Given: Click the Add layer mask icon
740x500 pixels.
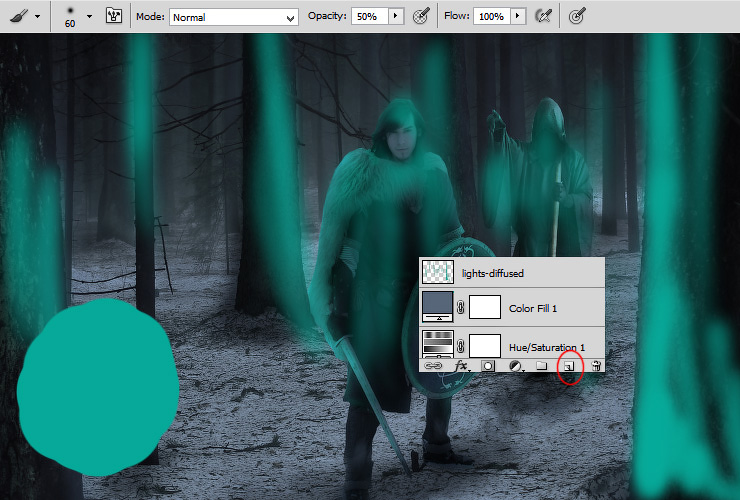Looking at the screenshot, I should [488, 365].
